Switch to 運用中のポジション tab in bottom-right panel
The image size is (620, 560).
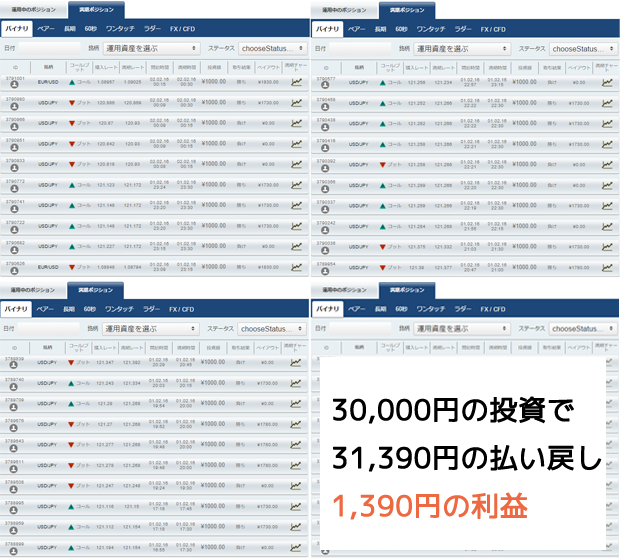point(344,290)
